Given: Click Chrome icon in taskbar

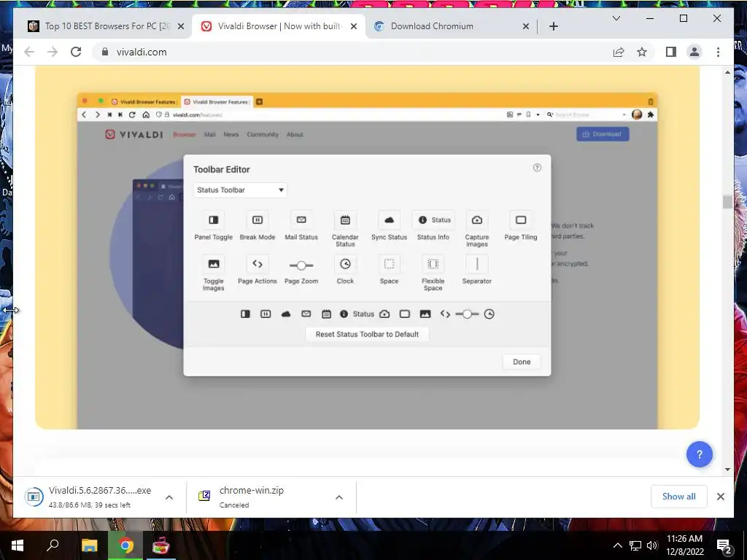Looking at the screenshot, I should click(x=125, y=545).
